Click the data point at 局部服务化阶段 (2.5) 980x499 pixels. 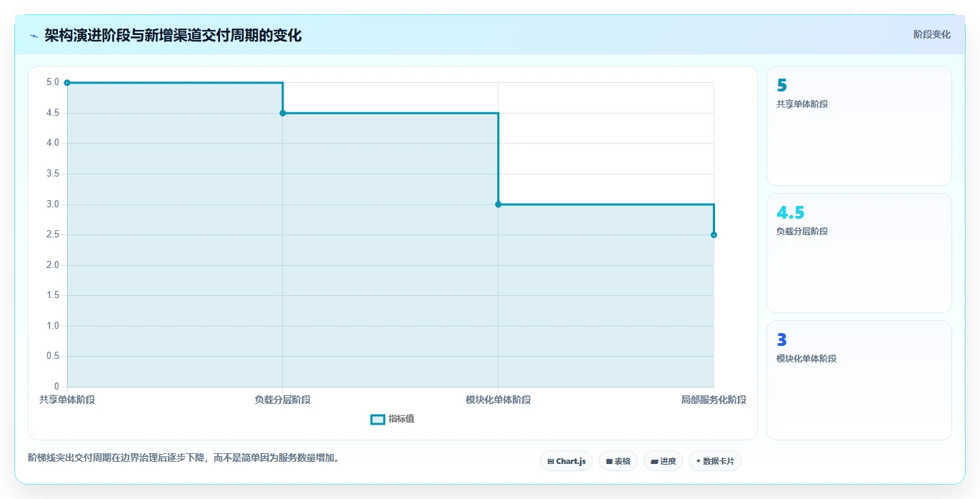pyautogui.click(x=714, y=234)
